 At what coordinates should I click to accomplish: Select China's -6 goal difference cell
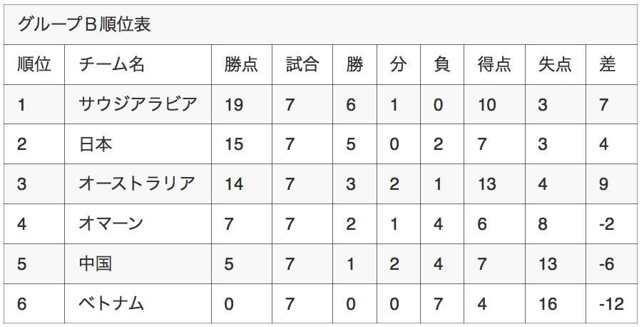coord(612,263)
